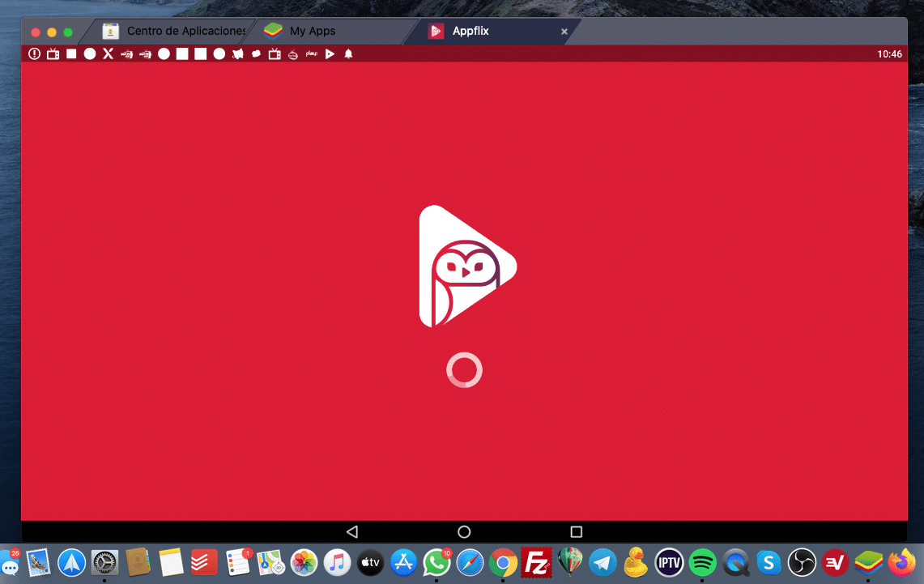Click the exclamation alert icon in status bar
Screen dimensions: 924x584
[x=33, y=53]
